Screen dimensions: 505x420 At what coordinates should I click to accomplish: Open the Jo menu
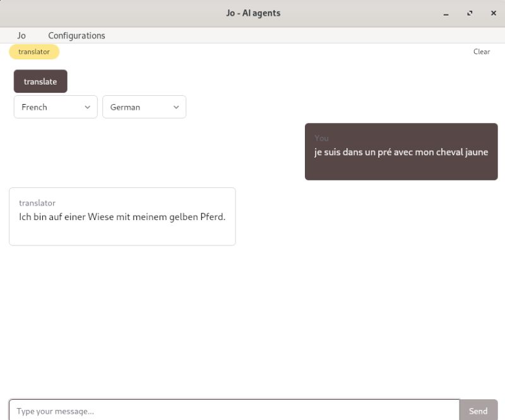[21, 35]
